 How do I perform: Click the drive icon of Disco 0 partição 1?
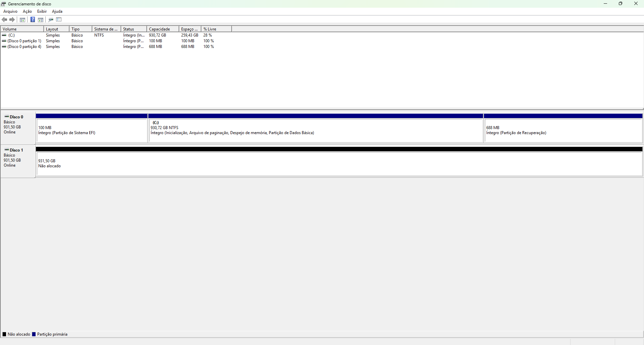[4, 41]
